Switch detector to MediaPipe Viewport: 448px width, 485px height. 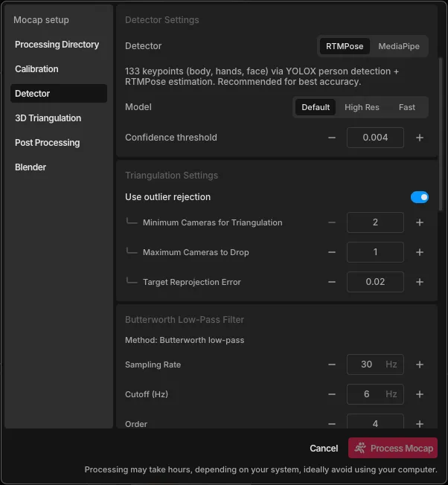point(399,46)
